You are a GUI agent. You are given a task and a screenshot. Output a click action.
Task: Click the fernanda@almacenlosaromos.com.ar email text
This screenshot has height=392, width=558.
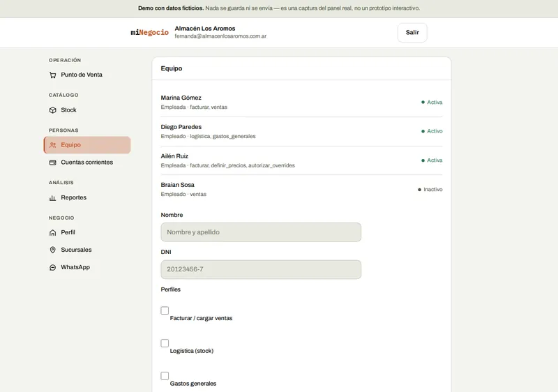220,36
